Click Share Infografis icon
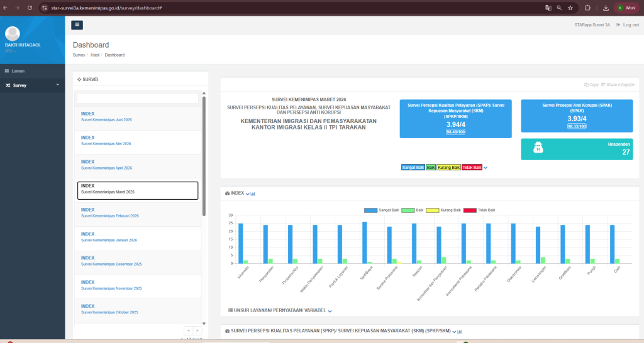644x343 pixels. click(603, 85)
